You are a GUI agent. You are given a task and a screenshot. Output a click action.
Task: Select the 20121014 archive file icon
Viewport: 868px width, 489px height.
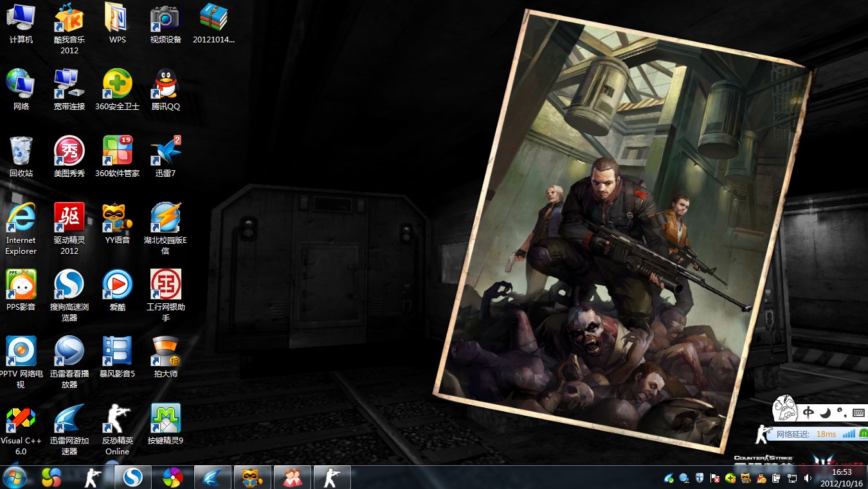214,24
